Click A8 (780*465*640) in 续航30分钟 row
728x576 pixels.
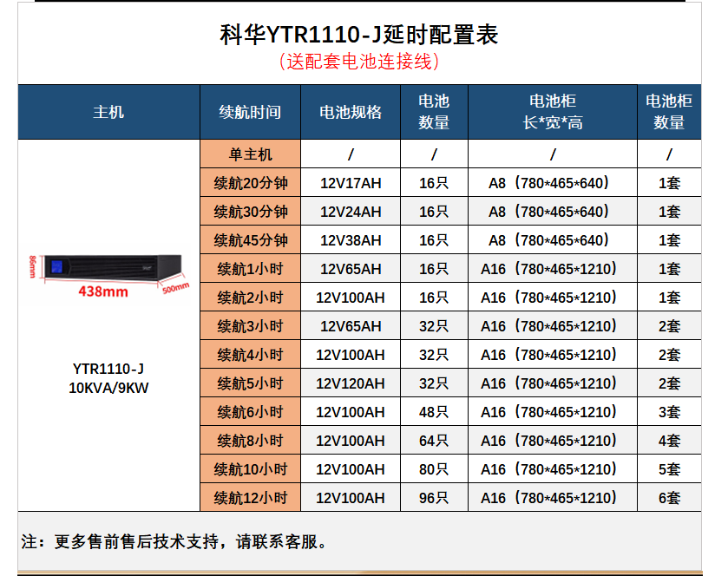553,212
